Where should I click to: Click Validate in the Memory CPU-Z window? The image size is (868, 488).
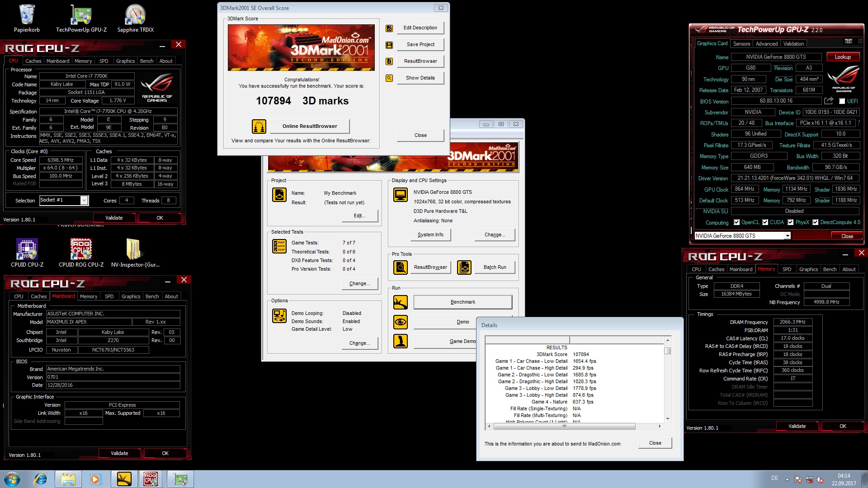click(797, 426)
